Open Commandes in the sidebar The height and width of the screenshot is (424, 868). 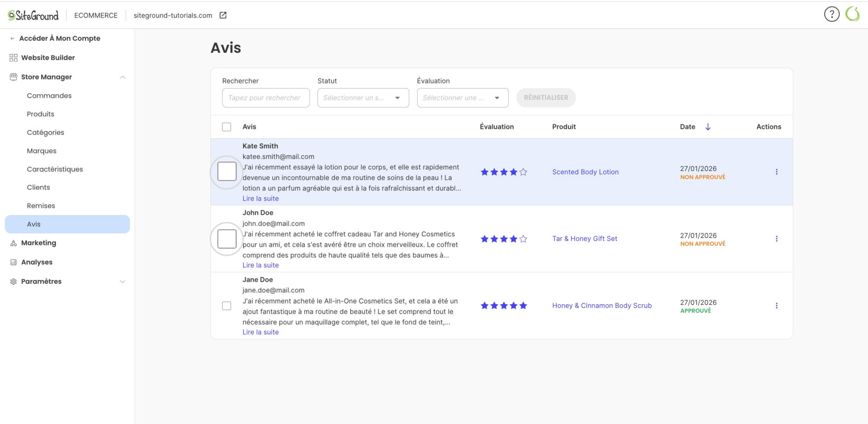click(49, 95)
